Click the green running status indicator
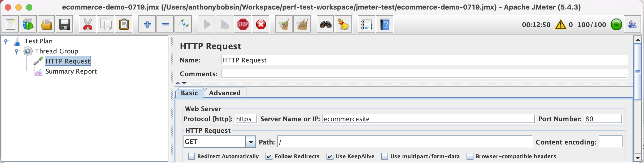Screen dimensions: 644x163 [616, 24]
